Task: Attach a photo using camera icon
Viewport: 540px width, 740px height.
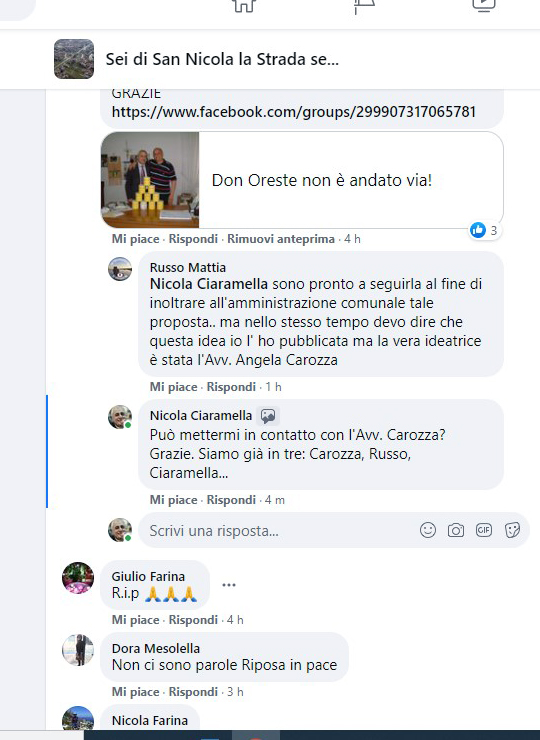Action: (456, 530)
